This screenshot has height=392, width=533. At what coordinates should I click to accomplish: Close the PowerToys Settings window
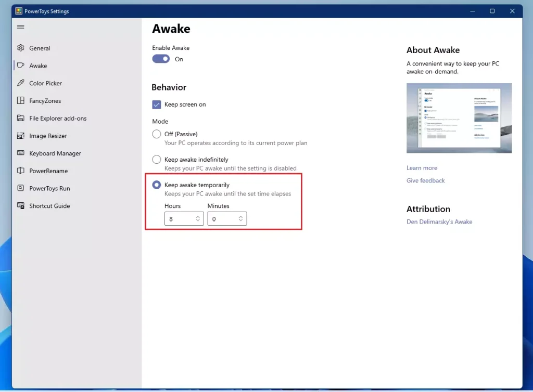[x=512, y=11]
